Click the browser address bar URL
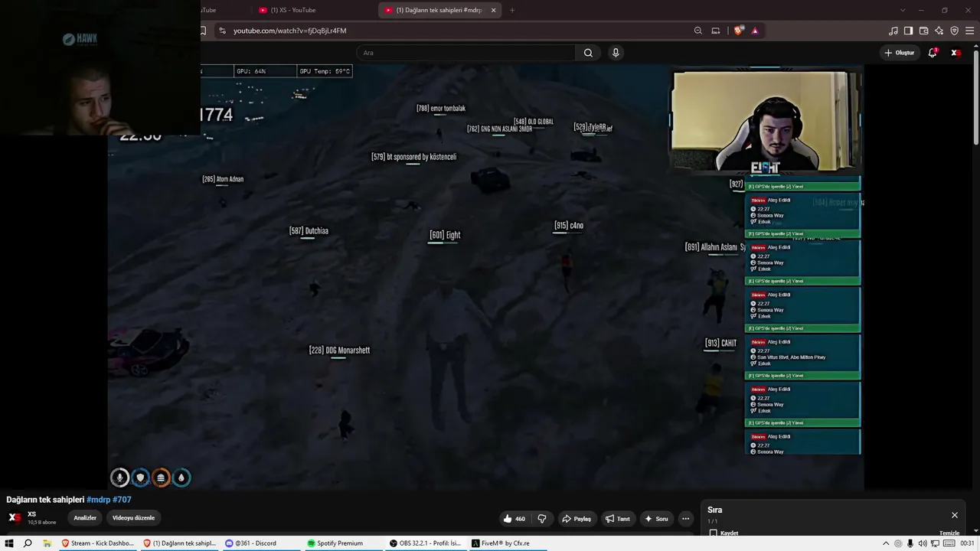 click(290, 31)
